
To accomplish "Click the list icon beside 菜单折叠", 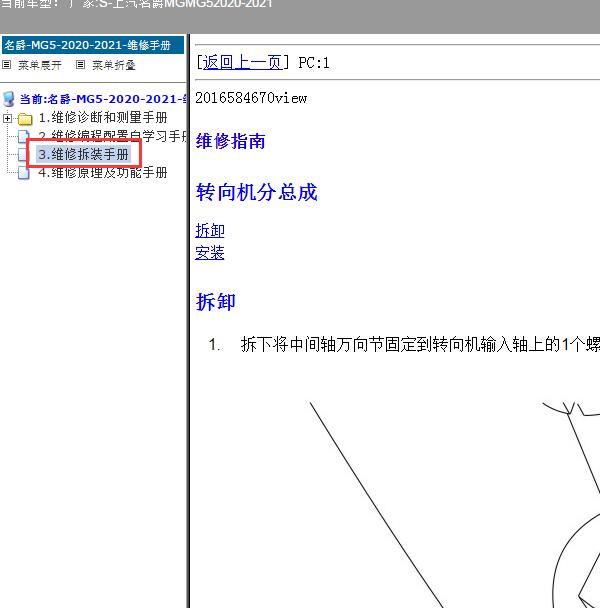I will pyautogui.click(x=80, y=65).
